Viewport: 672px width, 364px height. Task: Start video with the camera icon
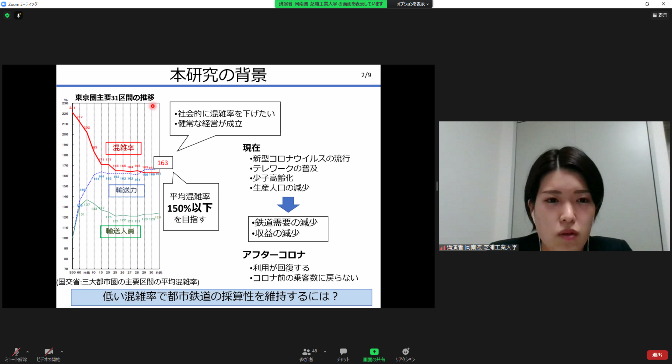tap(49, 352)
